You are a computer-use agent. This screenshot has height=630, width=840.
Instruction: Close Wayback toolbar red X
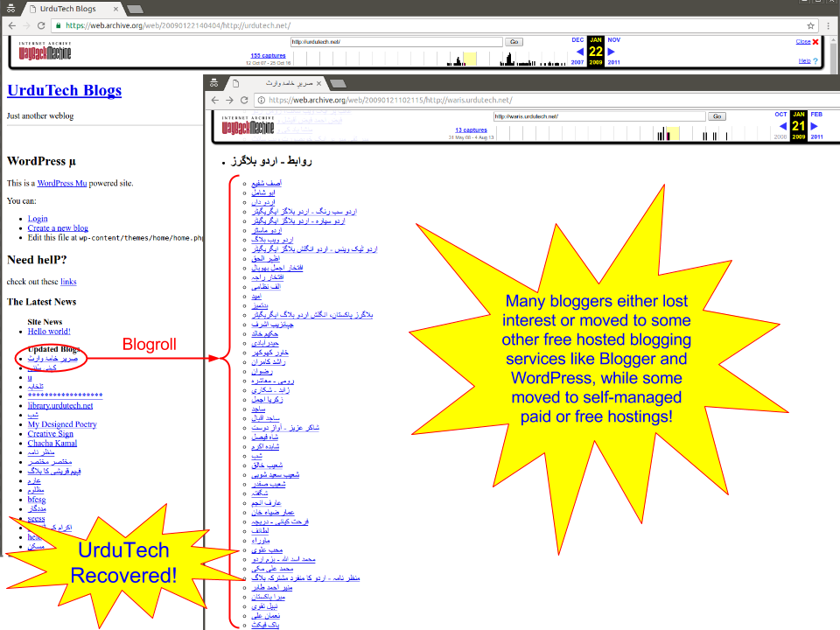tap(815, 42)
